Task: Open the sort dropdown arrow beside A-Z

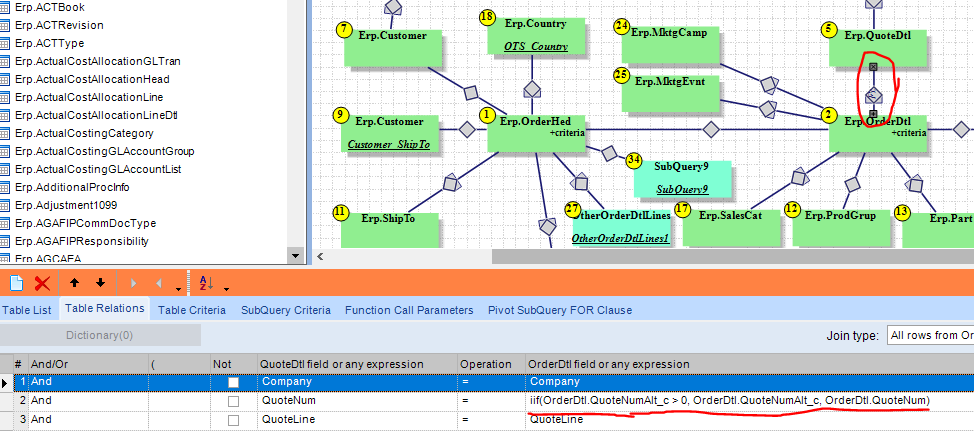Action: pyautogui.click(x=226, y=289)
